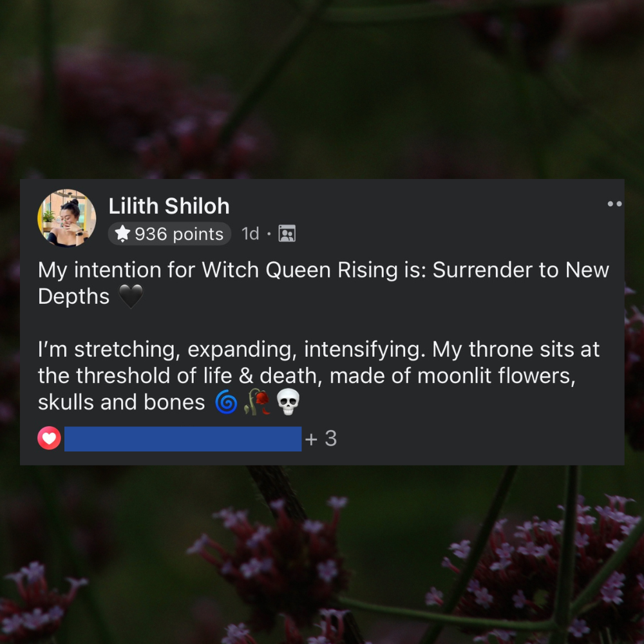Click the red heart reaction icon
The image size is (644, 644).
pos(50,438)
